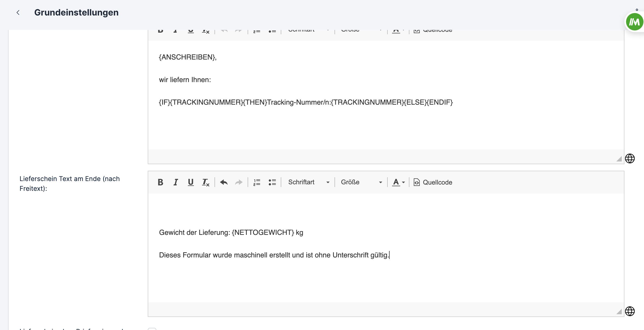Click into the text 'wir liefern Ihnen:'

[185, 80]
